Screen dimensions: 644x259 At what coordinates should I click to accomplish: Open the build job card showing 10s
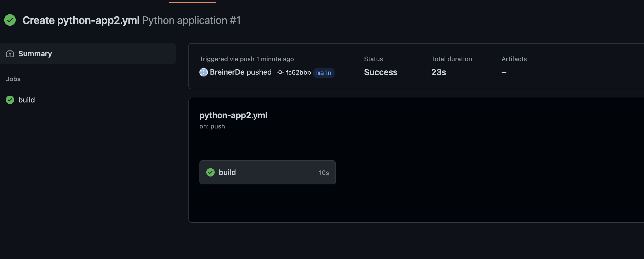pos(267,172)
